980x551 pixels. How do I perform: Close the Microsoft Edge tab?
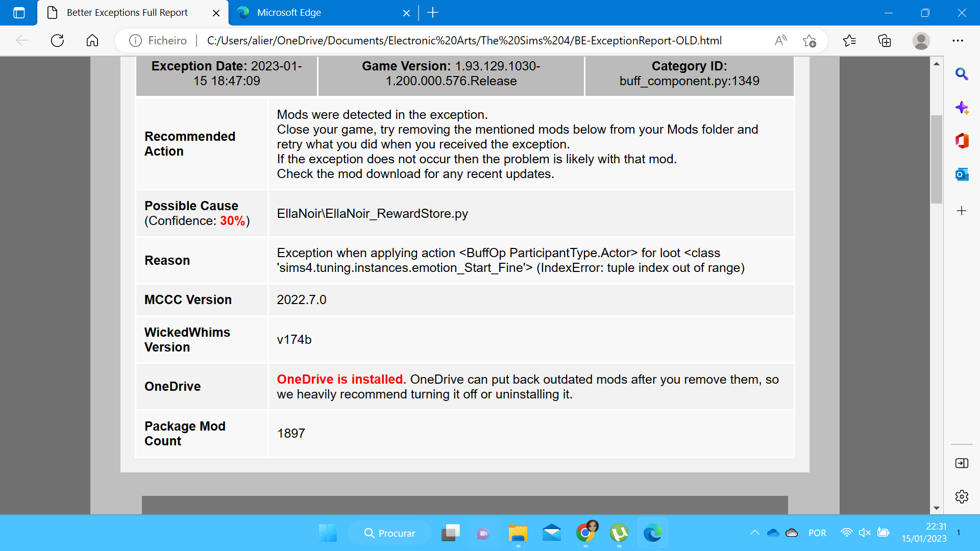coord(406,13)
